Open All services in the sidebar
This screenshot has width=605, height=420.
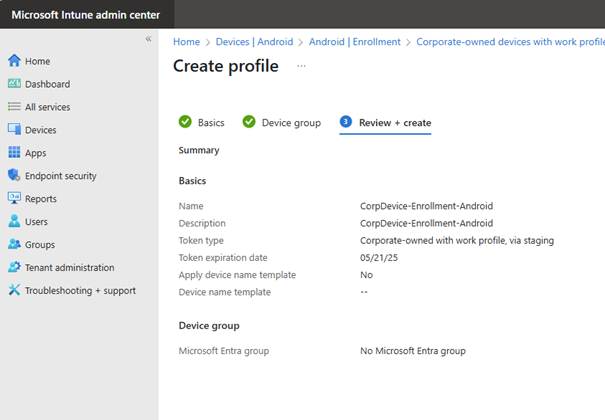(47, 107)
